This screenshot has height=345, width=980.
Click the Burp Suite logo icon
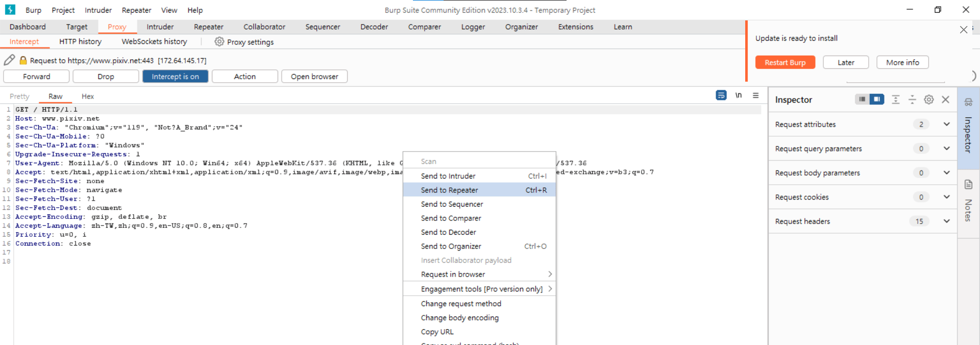pos(10,10)
